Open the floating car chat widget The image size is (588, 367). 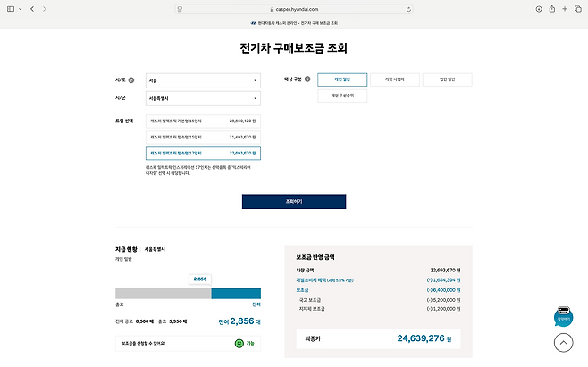[563, 317]
